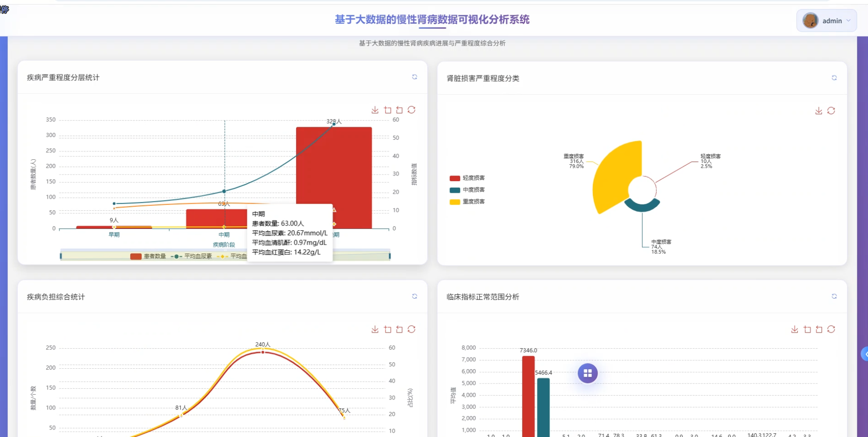
Task: Click the 轻度损害 2.5% pie label
Action: [711, 161]
